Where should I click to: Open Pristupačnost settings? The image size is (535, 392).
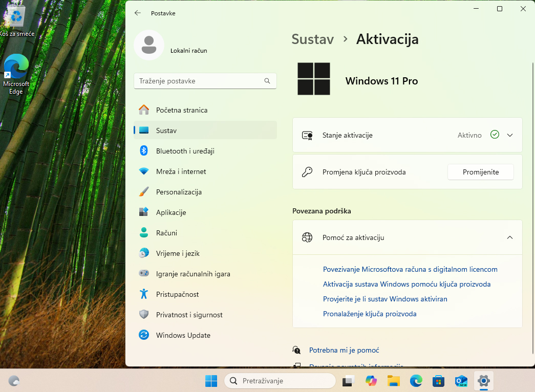(177, 294)
